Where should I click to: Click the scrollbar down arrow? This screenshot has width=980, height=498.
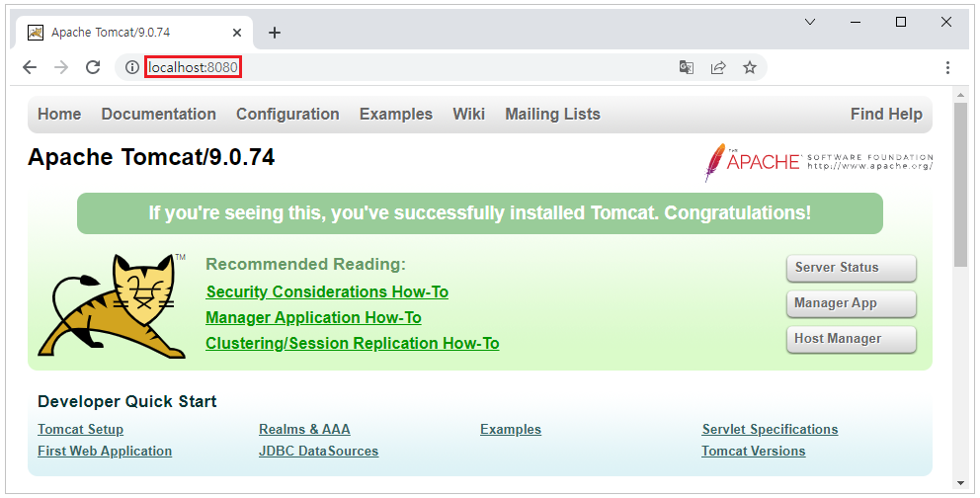pyautogui.click(x=960, y=483)
